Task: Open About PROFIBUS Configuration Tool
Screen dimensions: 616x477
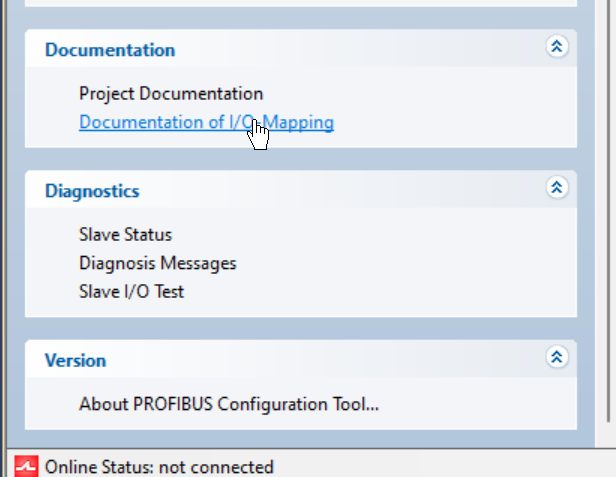Action: (x=229, y=404)
